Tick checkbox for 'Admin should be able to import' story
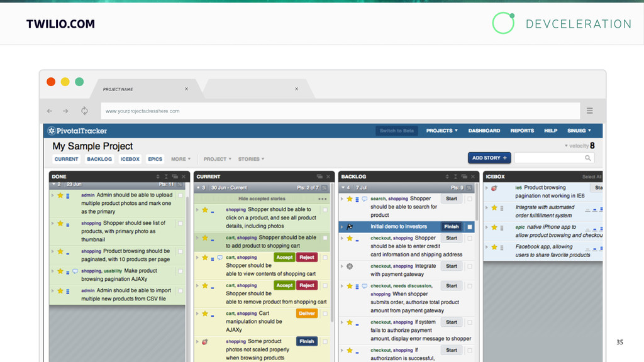644x362 pixels. tap(180, 290)
